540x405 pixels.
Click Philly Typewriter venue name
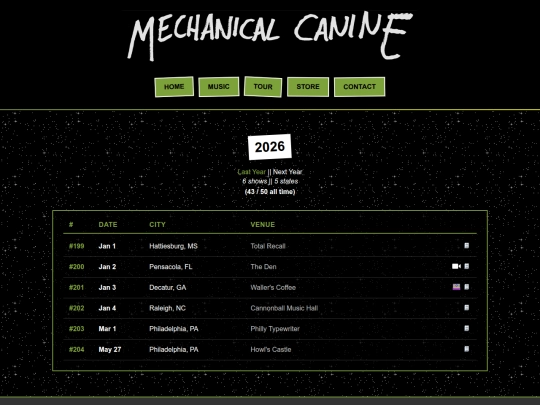tap(275, 329)
